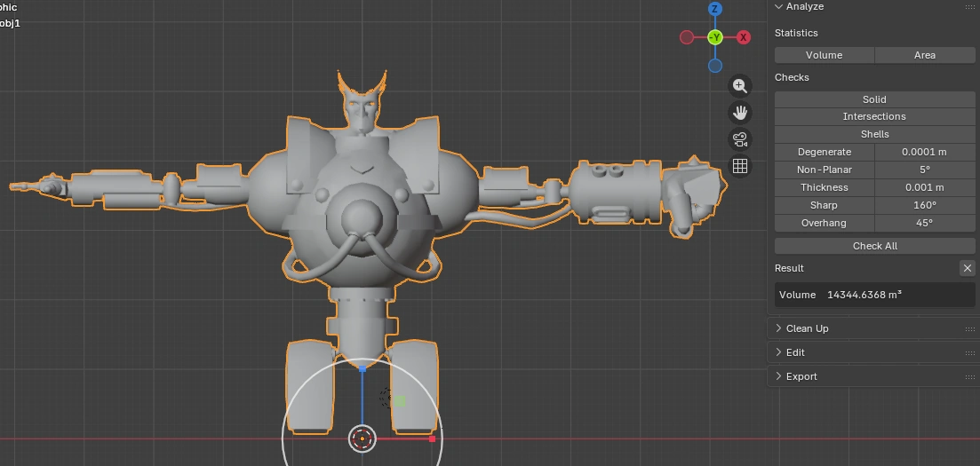Edit the Overhang 45° angle field

pyautogui.click(x=924, y=223)
